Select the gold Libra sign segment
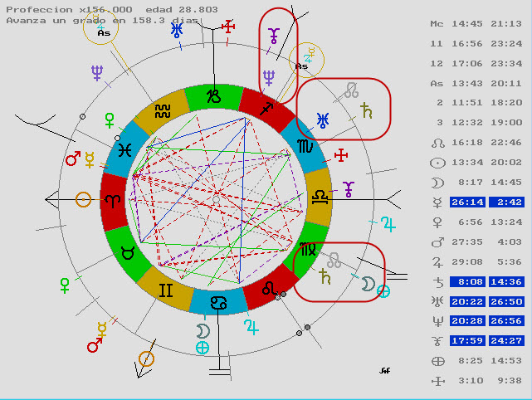 click(318, 198)
